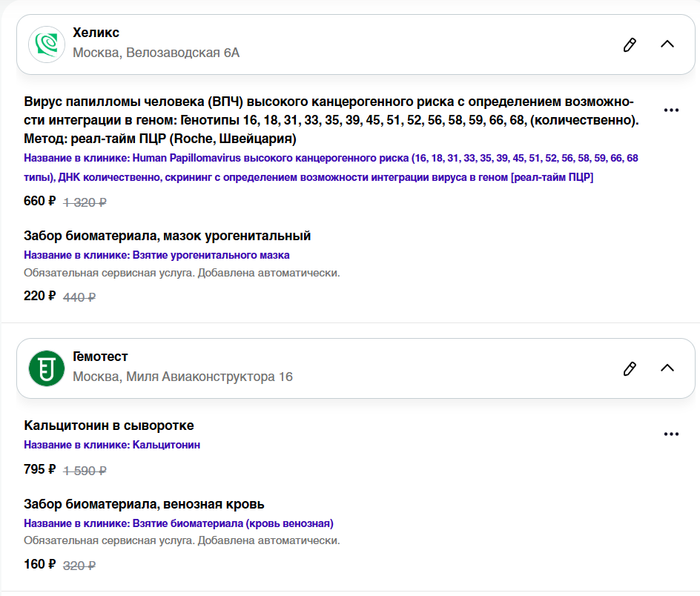Click the Хеликс clinic name header
This screenshot has width=700, height=596.
click(x=96, y=33)
